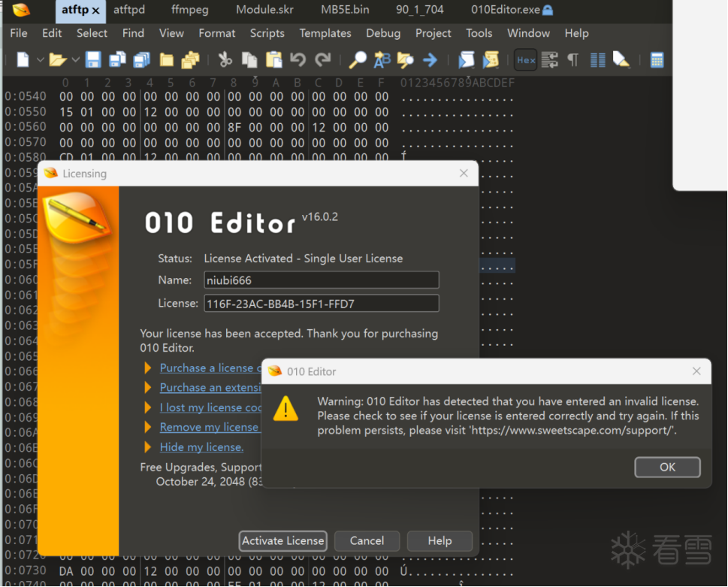Close the atftp tab with X

(x=95, y=11)
